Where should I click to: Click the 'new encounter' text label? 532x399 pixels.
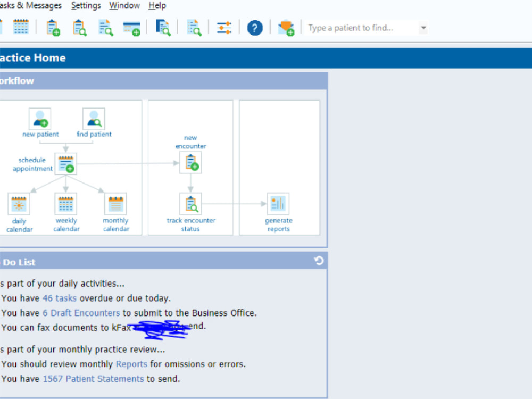coord(190,142)
